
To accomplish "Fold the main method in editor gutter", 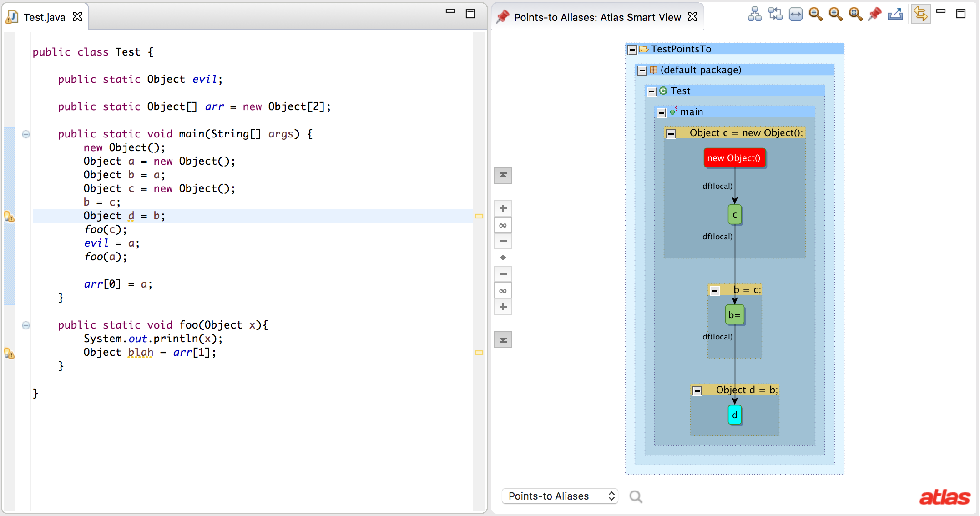I will (x=26, y=134).
